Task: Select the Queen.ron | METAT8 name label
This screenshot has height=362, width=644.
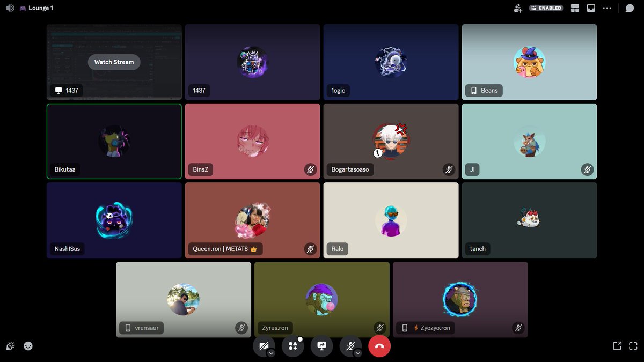Action: pyautogui.click(x=225, y=249)
